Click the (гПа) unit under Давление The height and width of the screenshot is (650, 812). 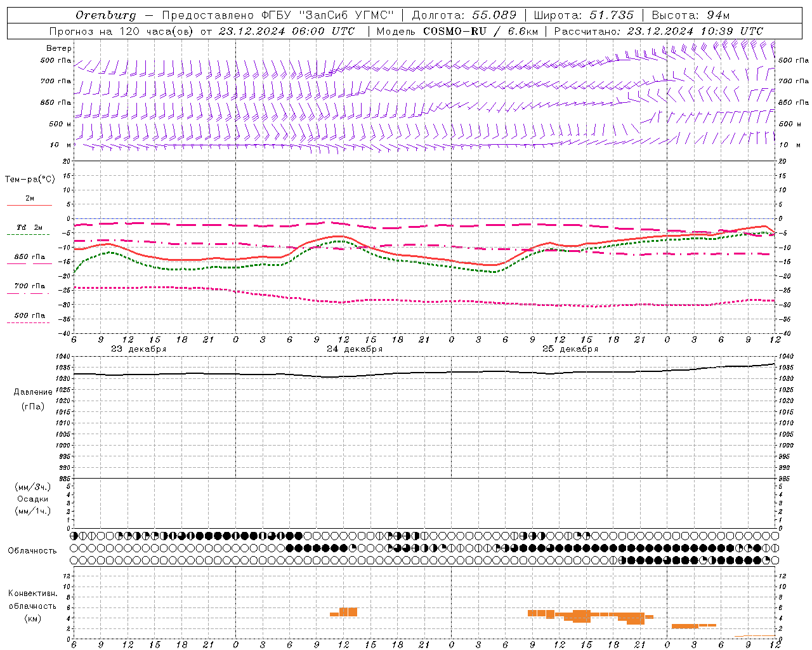[x=33, y=407]
